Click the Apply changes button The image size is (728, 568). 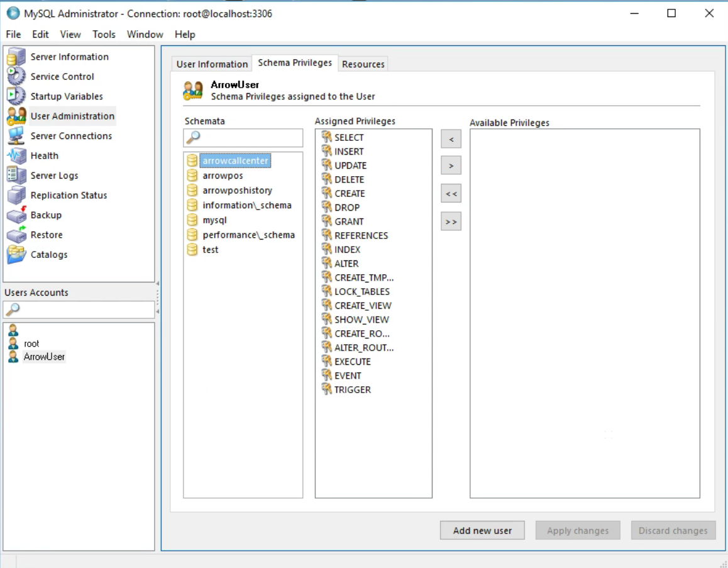tap(578, 530)
